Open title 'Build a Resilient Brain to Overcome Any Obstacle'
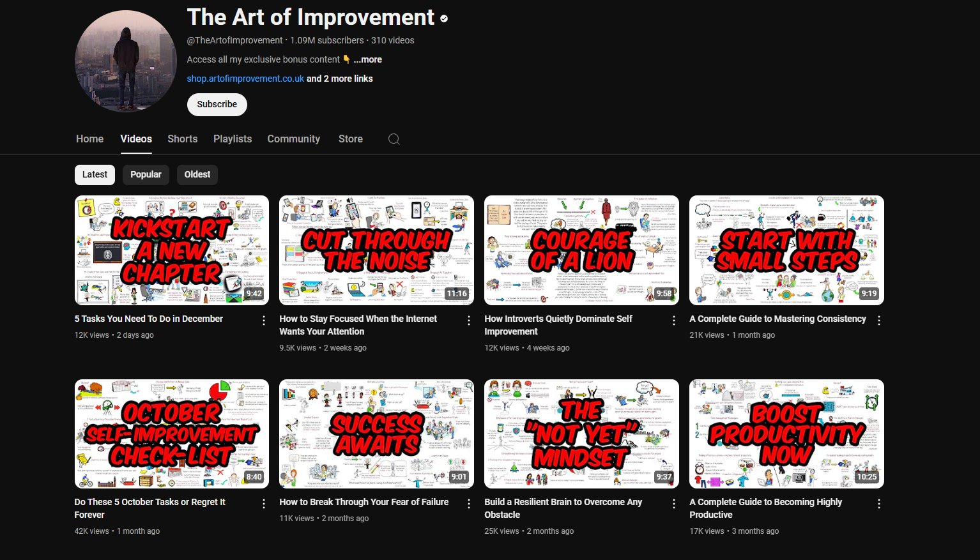Viewport: 980px width, 560px height. click(x=563, y=508)
